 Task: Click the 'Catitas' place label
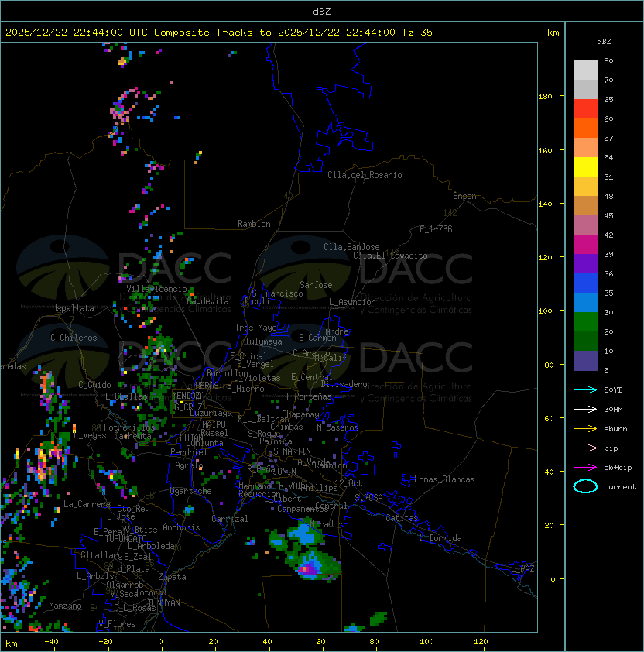(402, 518)
